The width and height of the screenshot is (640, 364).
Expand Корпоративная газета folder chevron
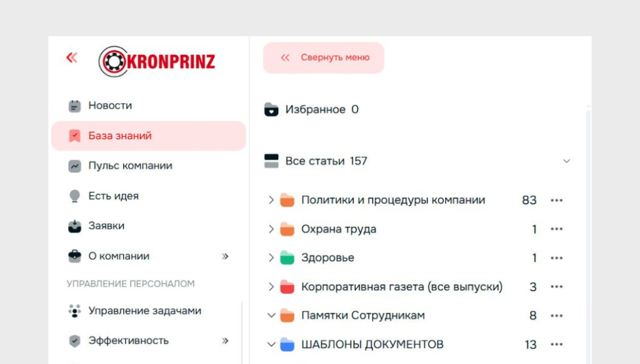(271, 287)
